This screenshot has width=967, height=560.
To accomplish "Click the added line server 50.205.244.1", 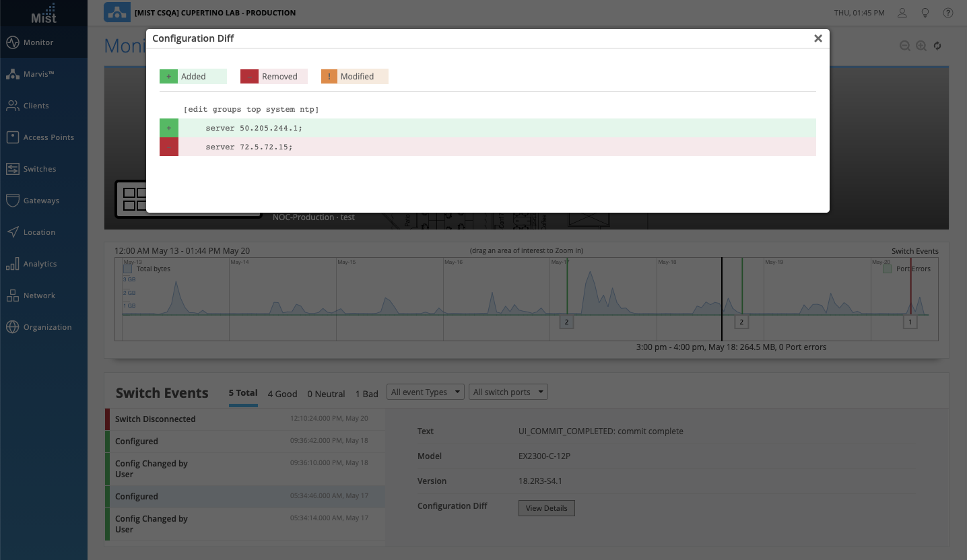I will [x=488, y=128].
